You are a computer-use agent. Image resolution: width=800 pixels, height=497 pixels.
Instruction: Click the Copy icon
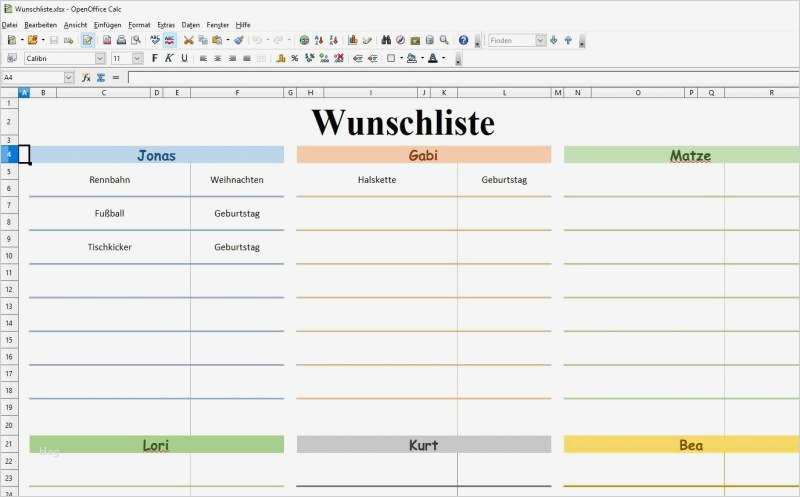(x=203, y=40)
